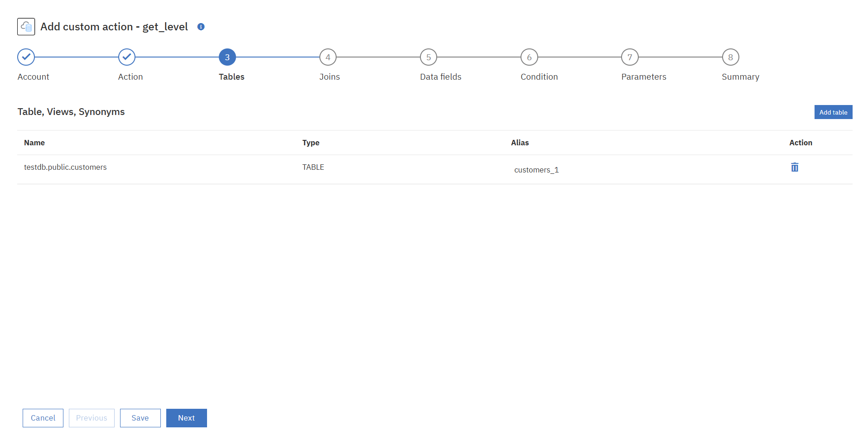Jump to step 6 Condition circle
This screenshot has width=868, height=445.
click(x=529, y=57)
